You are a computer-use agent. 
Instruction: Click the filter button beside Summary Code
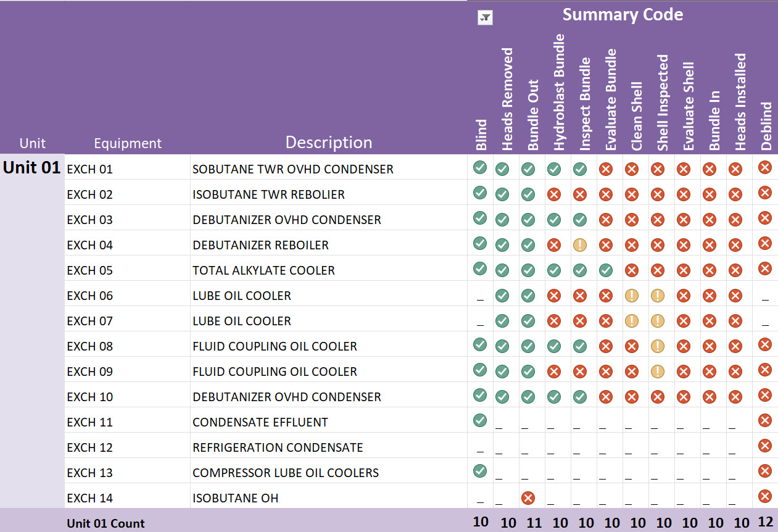tap(485, 18)
